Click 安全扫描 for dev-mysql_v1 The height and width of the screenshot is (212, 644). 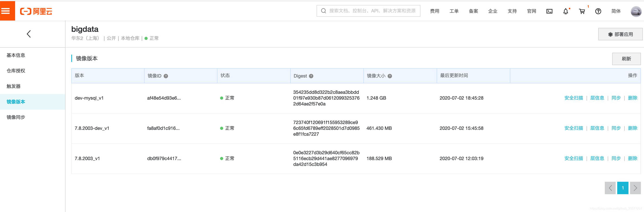[573, 98]
